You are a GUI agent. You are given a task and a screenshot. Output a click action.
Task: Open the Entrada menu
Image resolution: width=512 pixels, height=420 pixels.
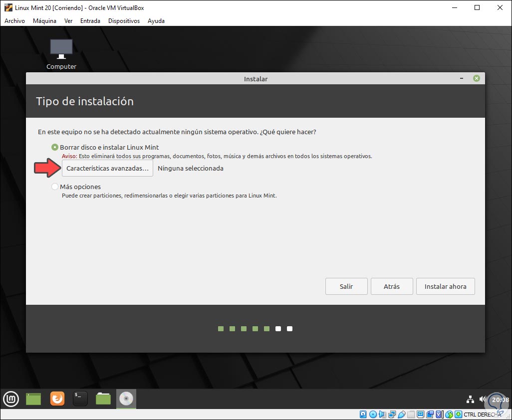pyautogui.click(x=90, y=21)
